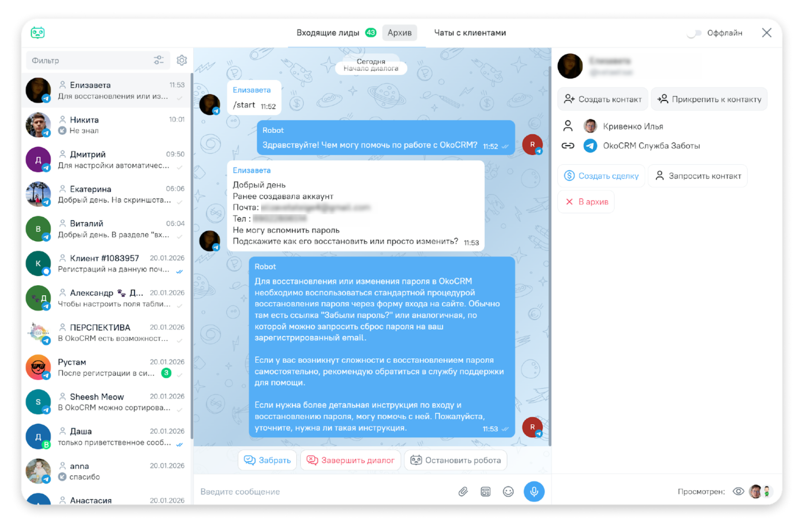812x531 pixels.
Task: Open chat list settings gear
Action: 182,60
